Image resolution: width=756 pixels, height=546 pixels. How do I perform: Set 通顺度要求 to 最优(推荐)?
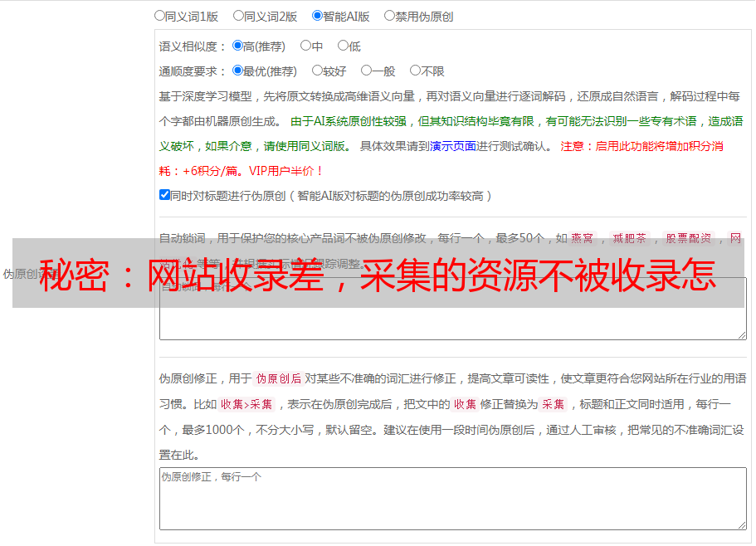(x=237, y=71)
